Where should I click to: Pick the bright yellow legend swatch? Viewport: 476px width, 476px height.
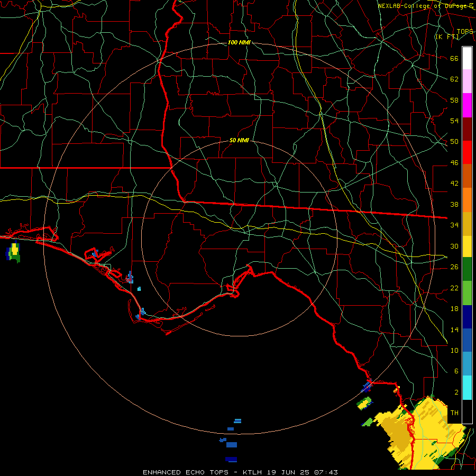(x=467, y=246)
